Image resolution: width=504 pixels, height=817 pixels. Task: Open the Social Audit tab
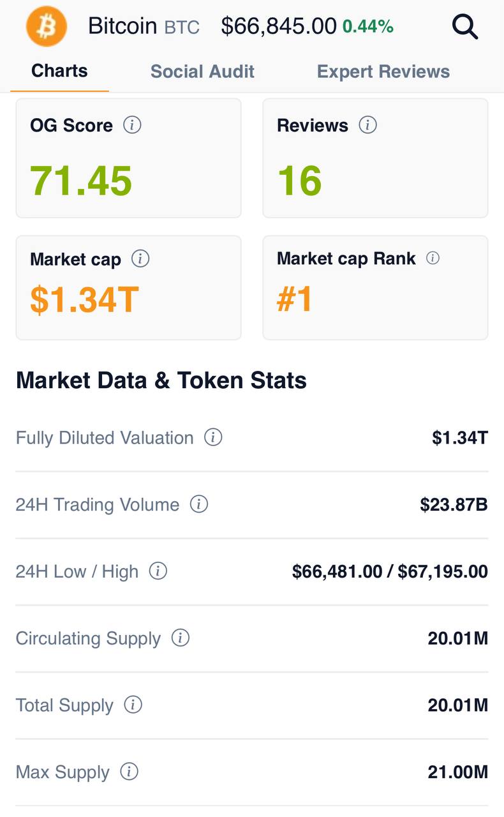point(202,71)
